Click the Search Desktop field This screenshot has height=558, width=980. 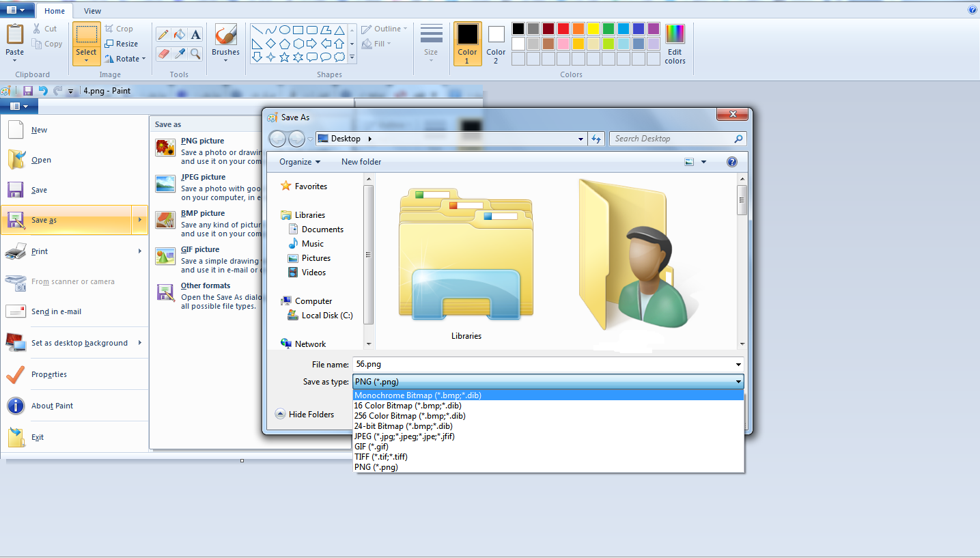(677, 139)
